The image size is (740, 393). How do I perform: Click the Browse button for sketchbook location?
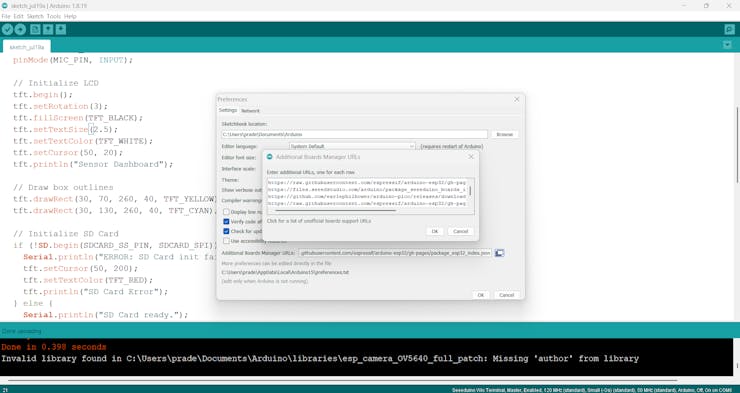[x=505, y=134]
